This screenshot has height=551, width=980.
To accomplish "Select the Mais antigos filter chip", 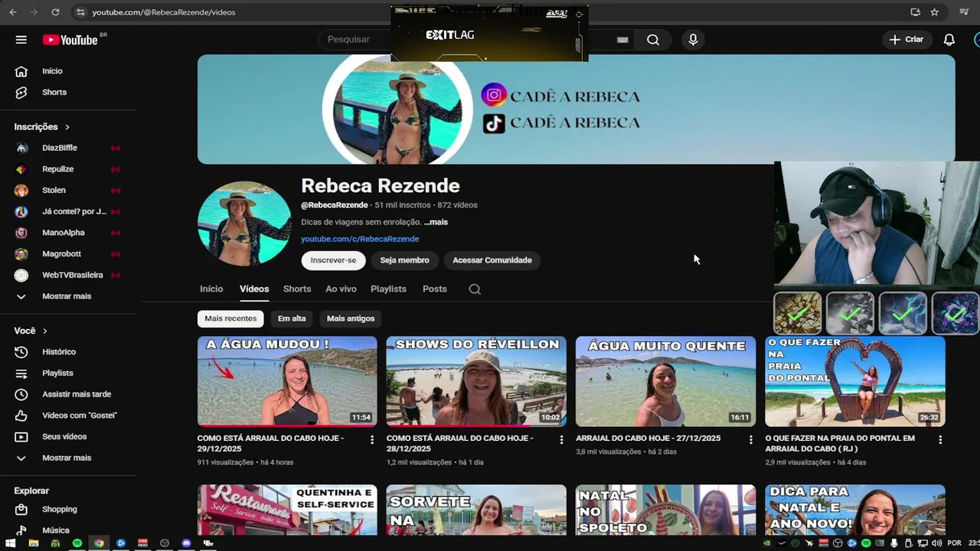I will 351,318.
